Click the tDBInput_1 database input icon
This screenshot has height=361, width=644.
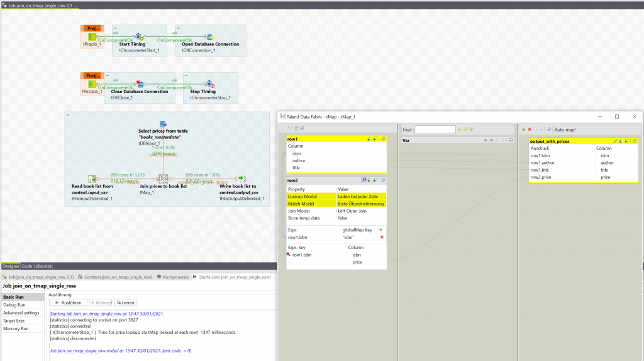click(x=162, y=124)
